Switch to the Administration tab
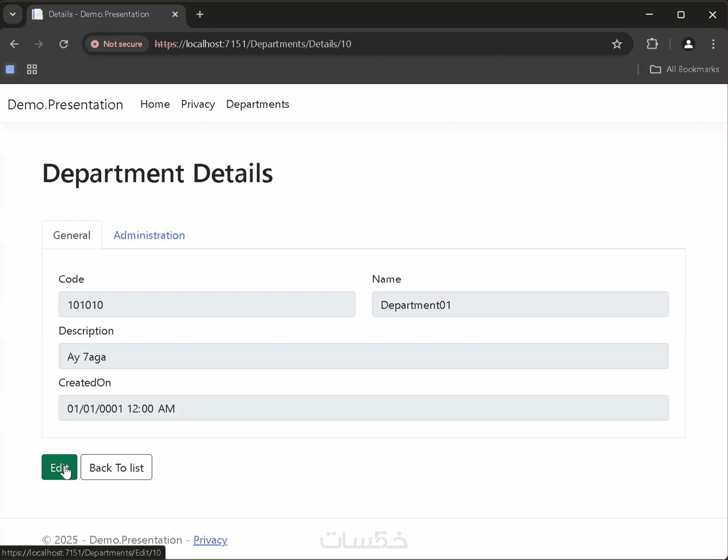This screenshot has width=728, height=560. pyautogui.click(x=149, y=235)
